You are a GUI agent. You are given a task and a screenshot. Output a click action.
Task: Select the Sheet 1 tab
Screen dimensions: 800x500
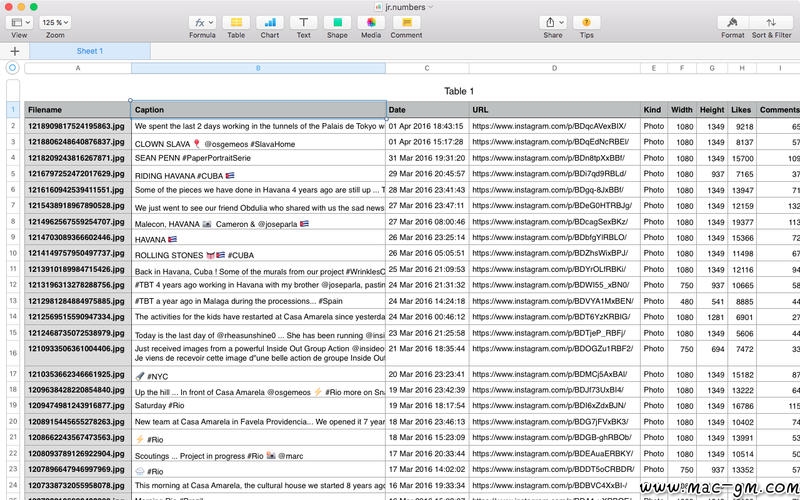(90, 51)
